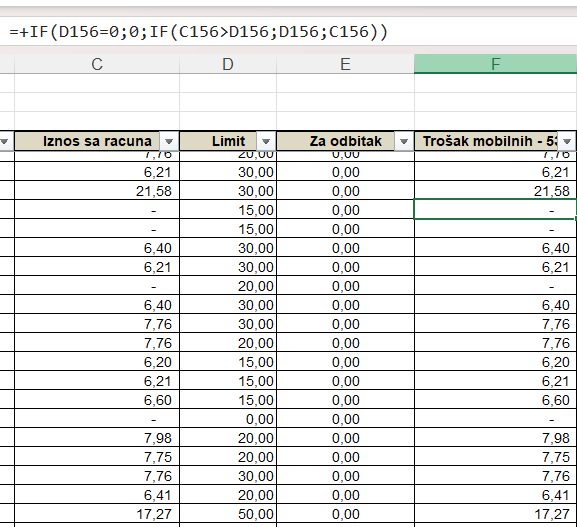Screen dimensions: 577x527
Task: Open the Limit column filter dropdown
Action: coord(266,141)
